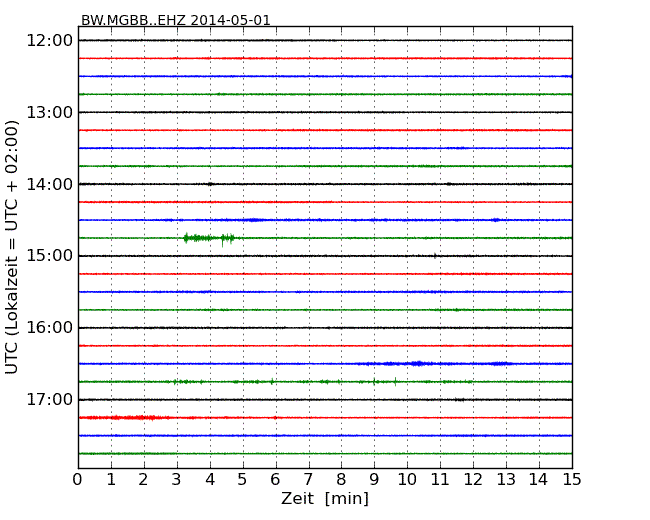Click the x-axis tick label 15
Viewport: 650px width, 520px height.
[572, 480]
